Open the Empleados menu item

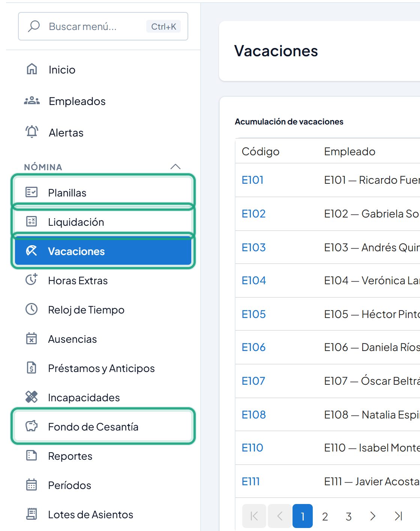[103, 101]
